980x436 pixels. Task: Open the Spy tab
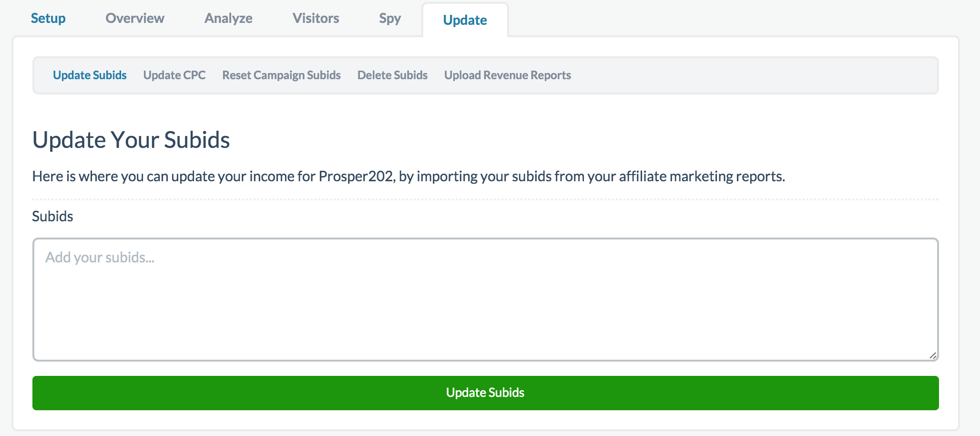[389, 18]
